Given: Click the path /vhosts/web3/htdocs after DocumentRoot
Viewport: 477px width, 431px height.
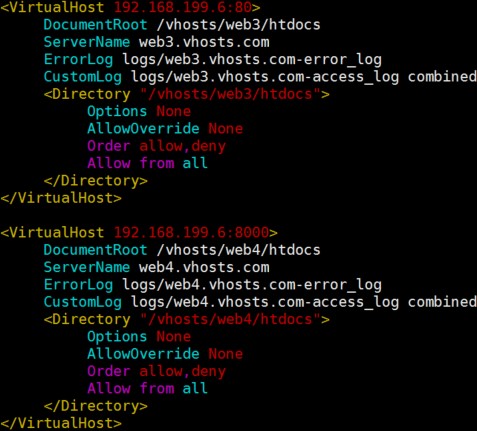Looking at the screenshot, I should click(x=238, y=25).
